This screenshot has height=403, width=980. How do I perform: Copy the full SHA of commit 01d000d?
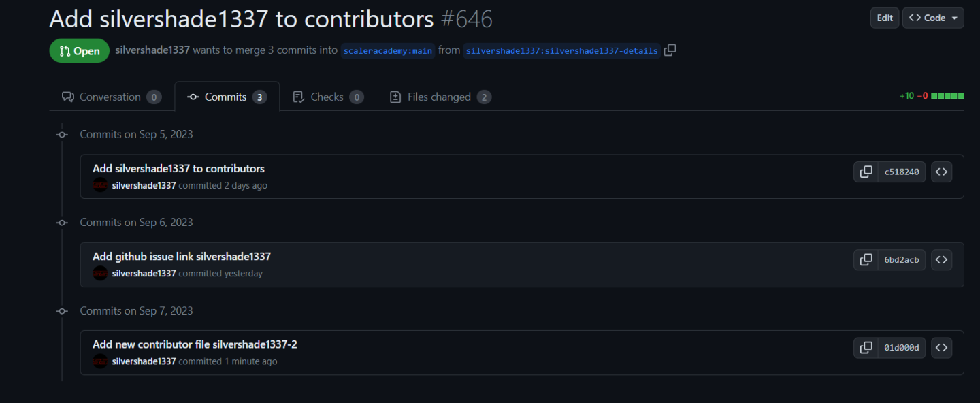click(x=866, y=347)
